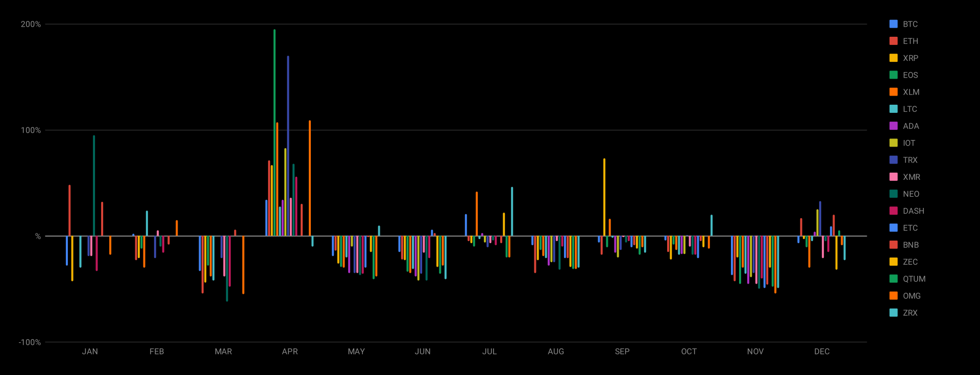
Task: Select the indigo swatch next to TRX
Action: [x=893, y=160]
